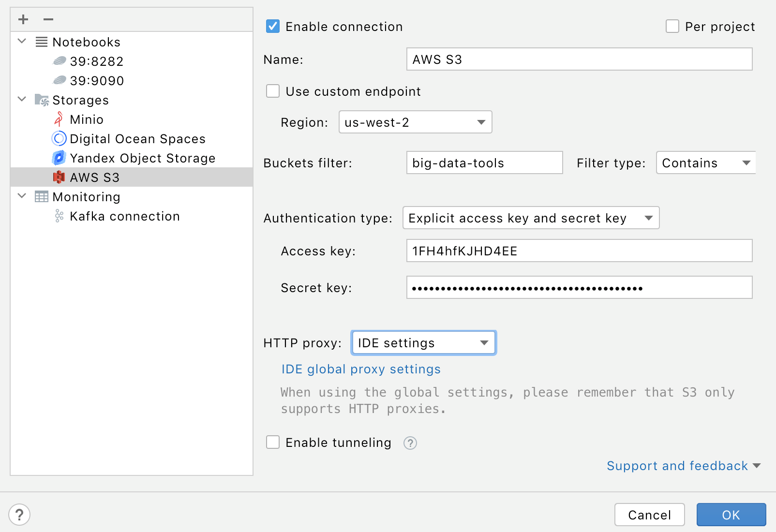Uncheck Enable connection checkbox
Viewport: 776px width, 532px height.
(273, 26)
